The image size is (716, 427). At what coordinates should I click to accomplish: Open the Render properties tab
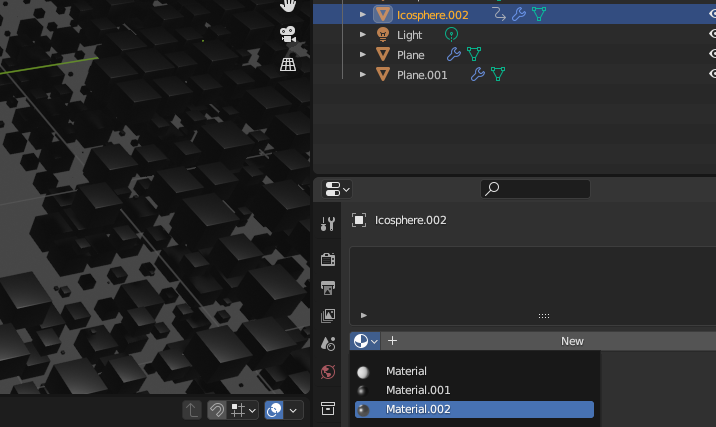point(328,259)
